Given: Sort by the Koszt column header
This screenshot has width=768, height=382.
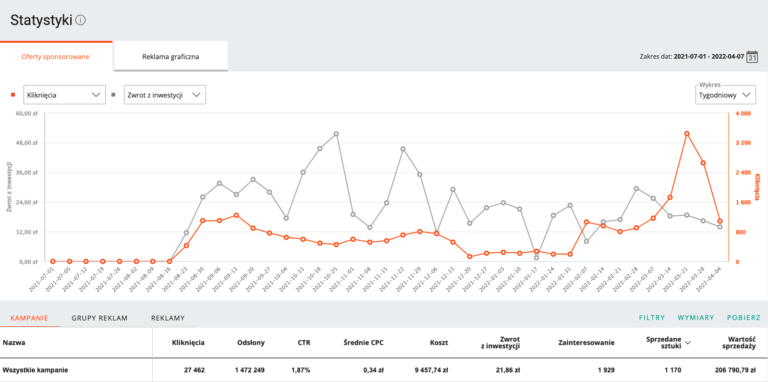Looking at the screenshot, I should coord(440,343).
